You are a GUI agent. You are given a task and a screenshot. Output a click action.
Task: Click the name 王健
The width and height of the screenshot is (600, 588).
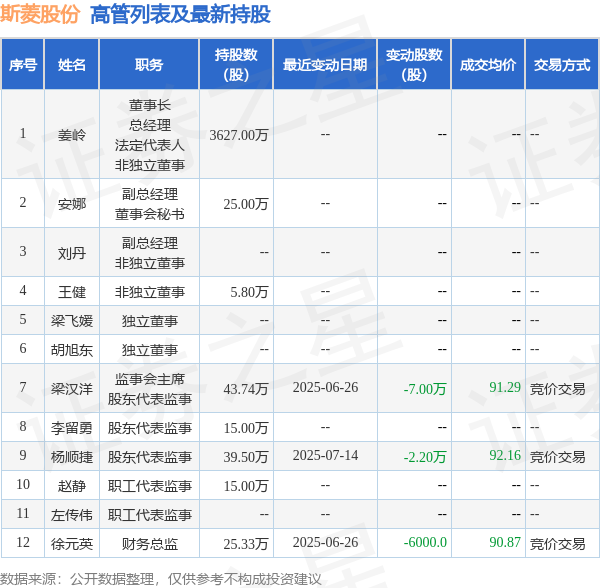72,292
